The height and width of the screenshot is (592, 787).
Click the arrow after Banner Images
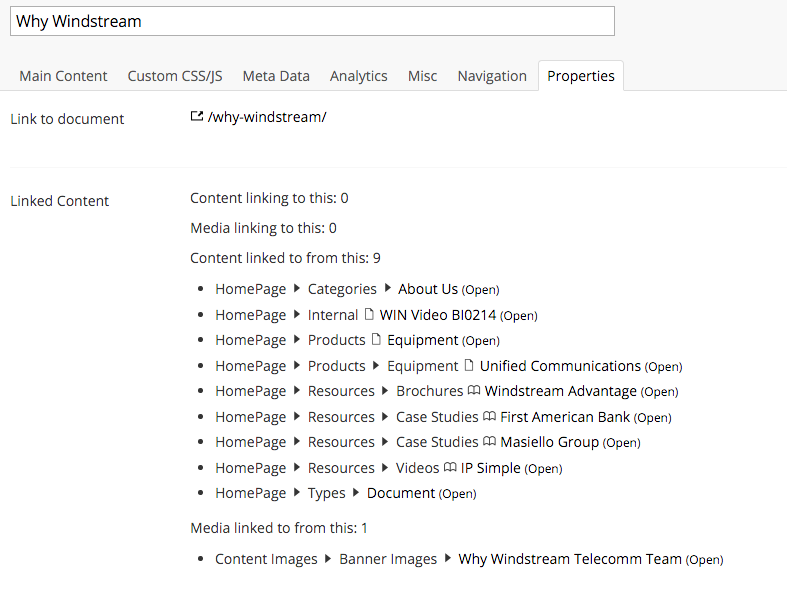tap(448, 558)
